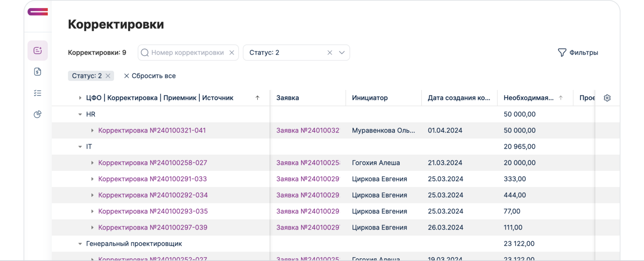Click the Номер корректировки search input
Image resolution: width=644 pixels, height=261 pixels.
click(187, 53)
